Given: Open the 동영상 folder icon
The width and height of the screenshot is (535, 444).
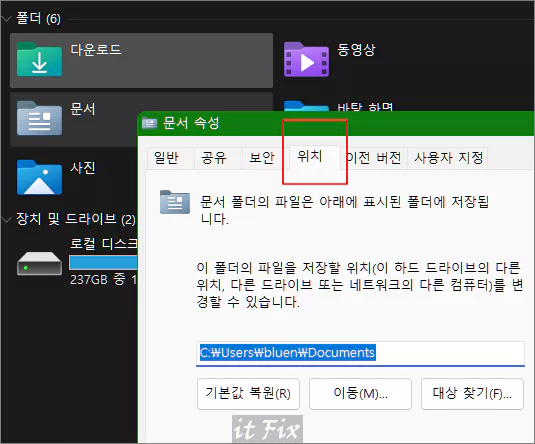Looking at the screenshot, I should click(306, 59).
